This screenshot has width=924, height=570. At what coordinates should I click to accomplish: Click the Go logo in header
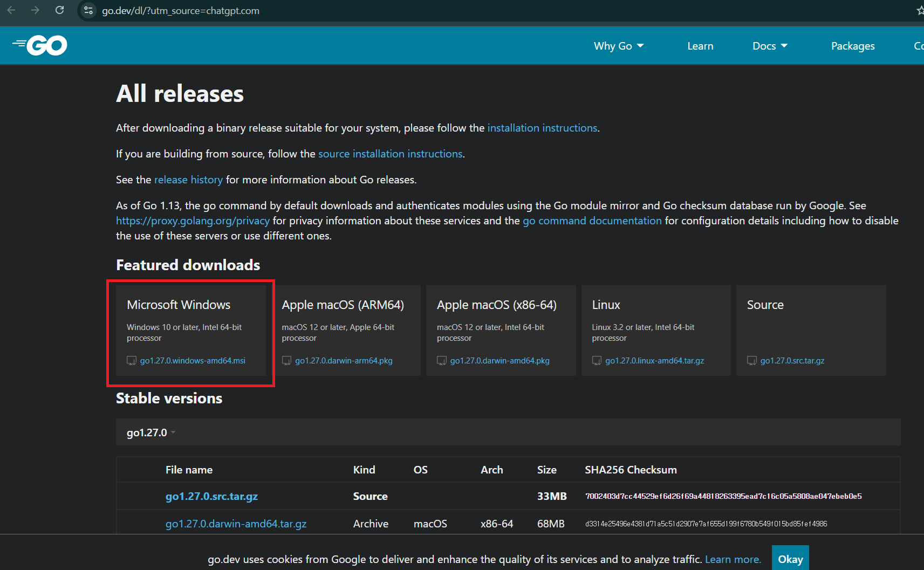point(40,45)
